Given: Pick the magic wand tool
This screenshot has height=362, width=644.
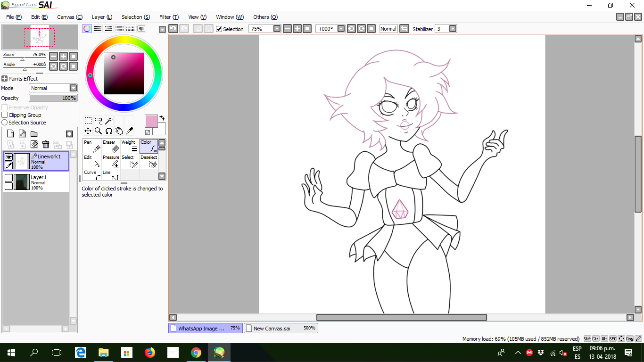Looking at the screenshot, I should (x=109, y=121).
